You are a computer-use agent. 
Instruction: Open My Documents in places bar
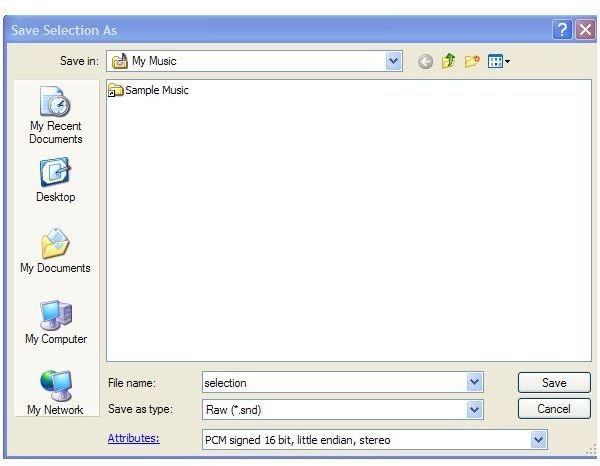[x=56, y=251]
